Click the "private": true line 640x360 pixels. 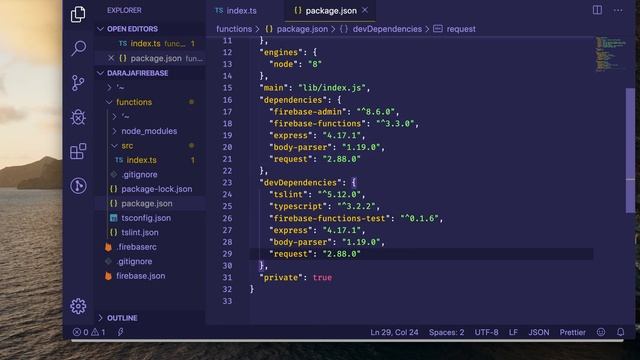tap(296, 278)
